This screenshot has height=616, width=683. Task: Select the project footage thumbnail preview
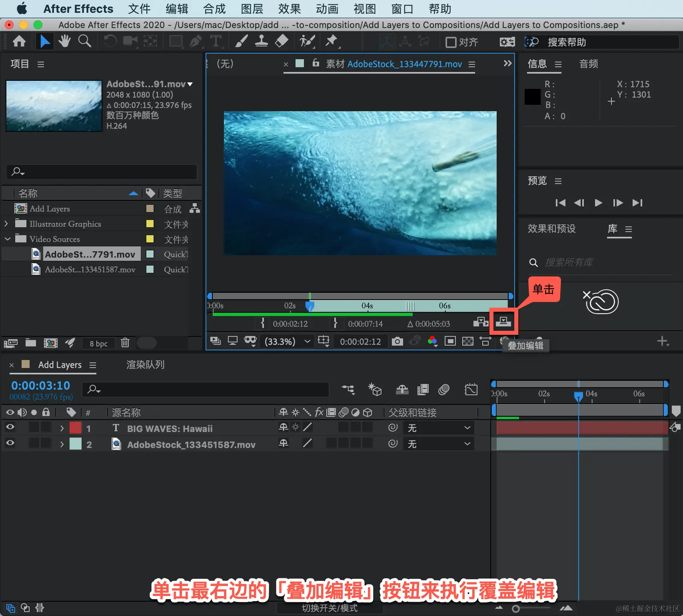point(54,106)
